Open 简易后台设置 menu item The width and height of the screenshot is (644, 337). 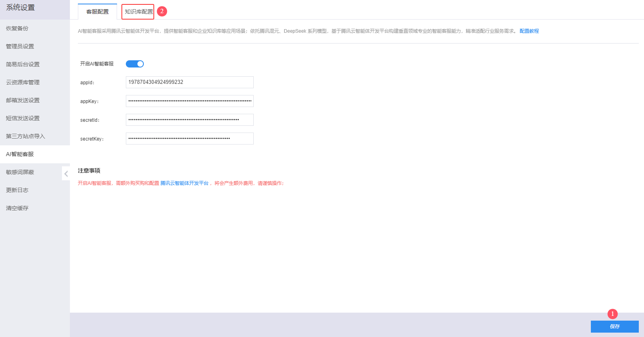(23, 64)
